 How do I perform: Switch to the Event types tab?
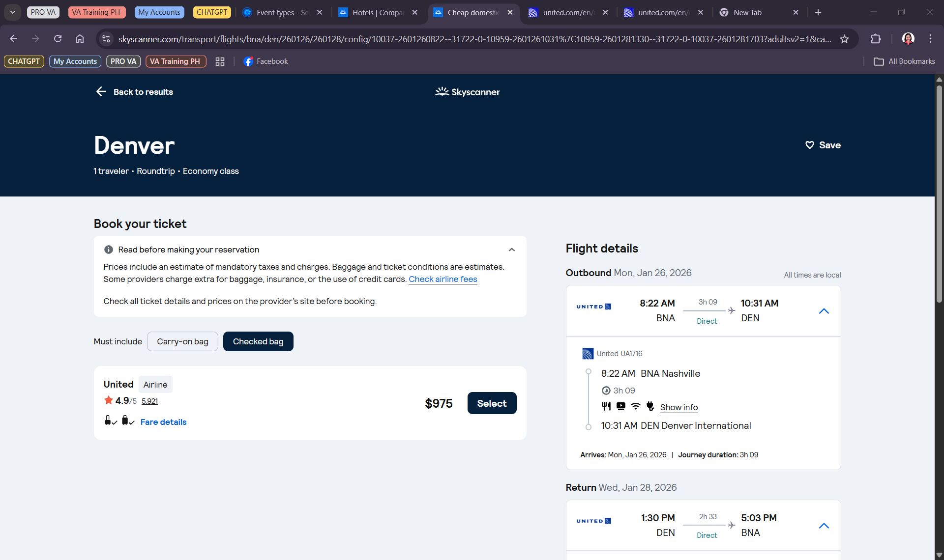tap(282, 12)
